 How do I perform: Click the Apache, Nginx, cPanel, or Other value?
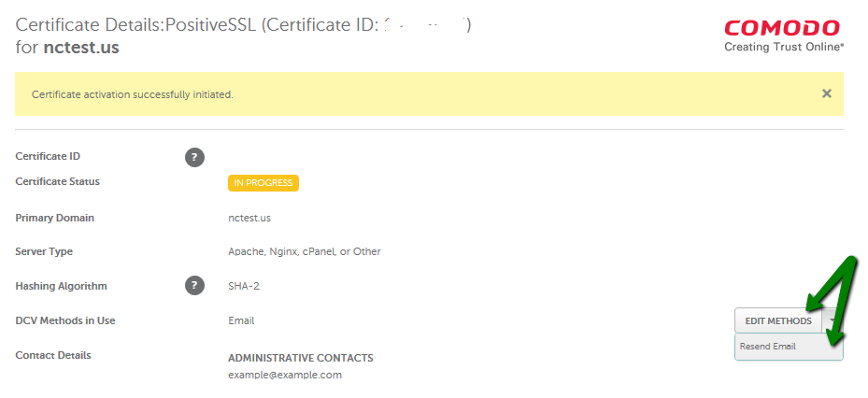click(305, 252)
